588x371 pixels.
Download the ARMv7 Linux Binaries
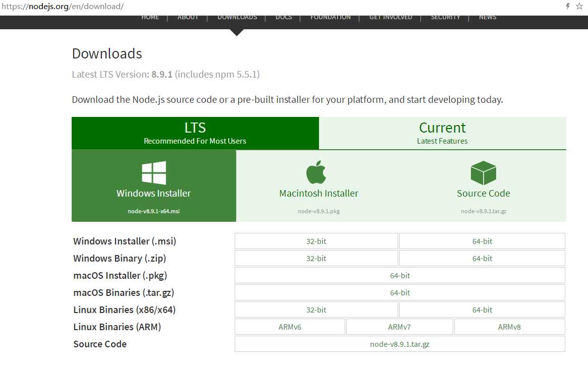399,327
